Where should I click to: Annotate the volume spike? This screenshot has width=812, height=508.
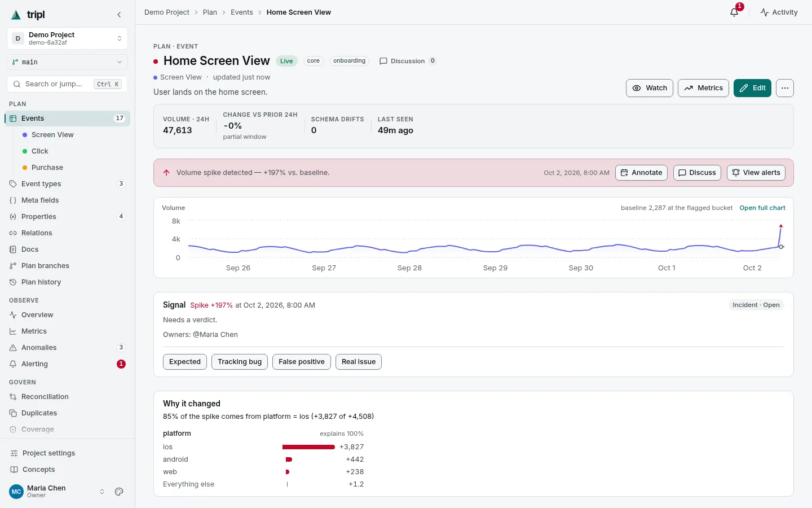point(641,173)
